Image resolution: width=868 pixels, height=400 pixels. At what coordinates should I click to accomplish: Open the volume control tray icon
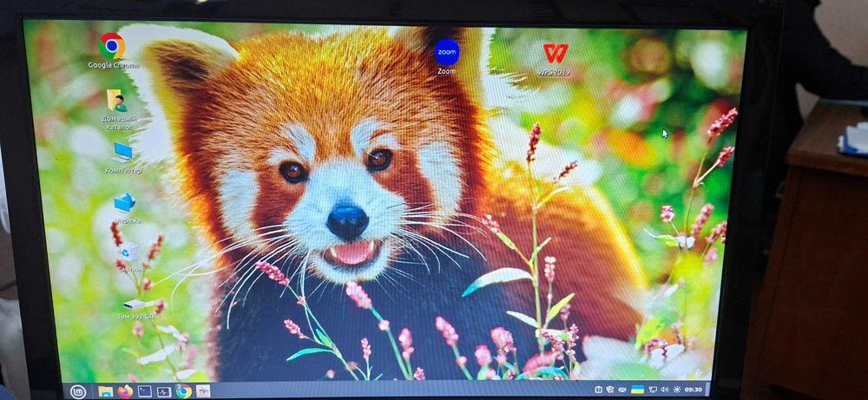[664, 390]
